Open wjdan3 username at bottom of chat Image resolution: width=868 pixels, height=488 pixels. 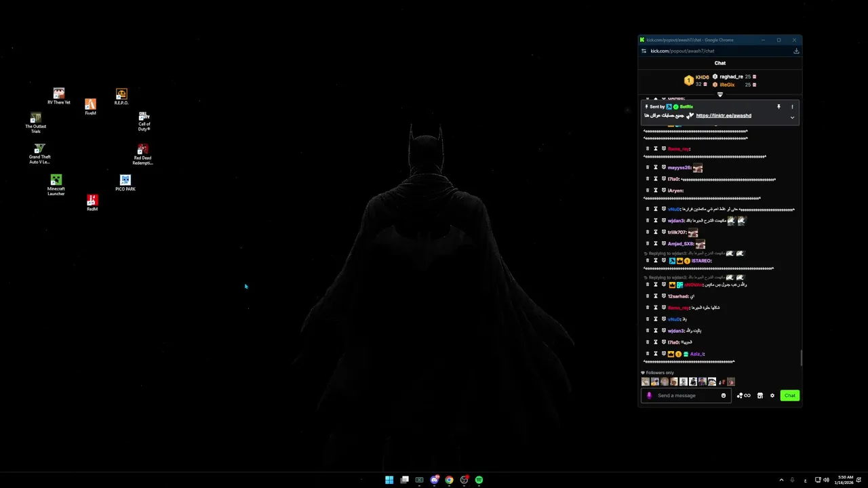tap(676, 331)
